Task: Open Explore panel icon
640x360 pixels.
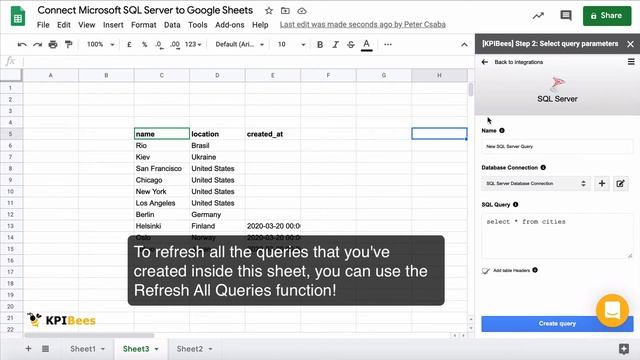Action: click(x=624, y=349)
